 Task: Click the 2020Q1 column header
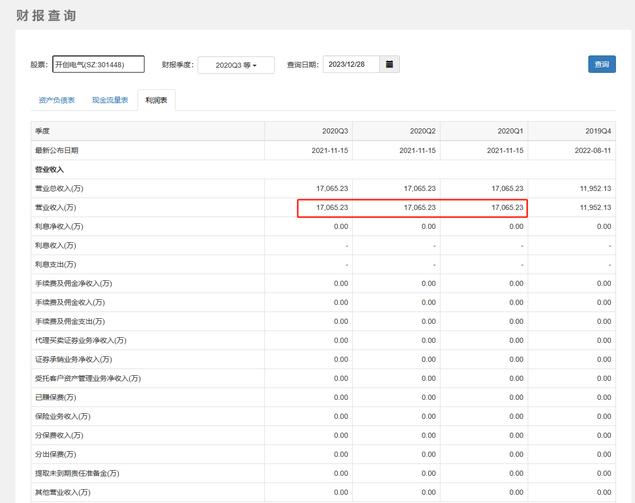[510, 131]
